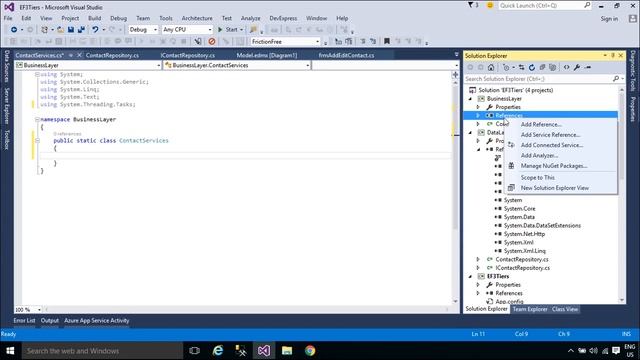The width and height of the screenshot is (640, 360).
Task: Click the Home icon in Solution Explorer
Action: (x=491, y=67)
